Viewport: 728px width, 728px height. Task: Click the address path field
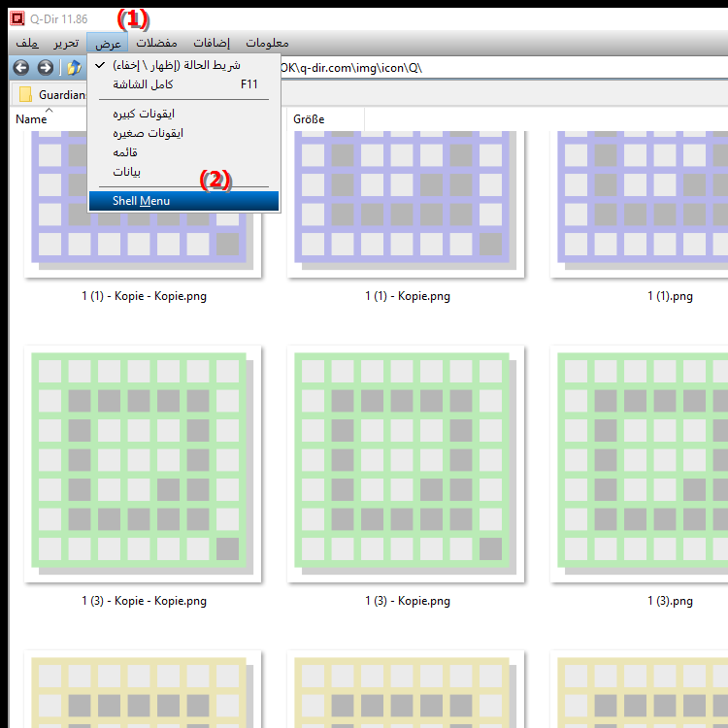tap(504, 68)
